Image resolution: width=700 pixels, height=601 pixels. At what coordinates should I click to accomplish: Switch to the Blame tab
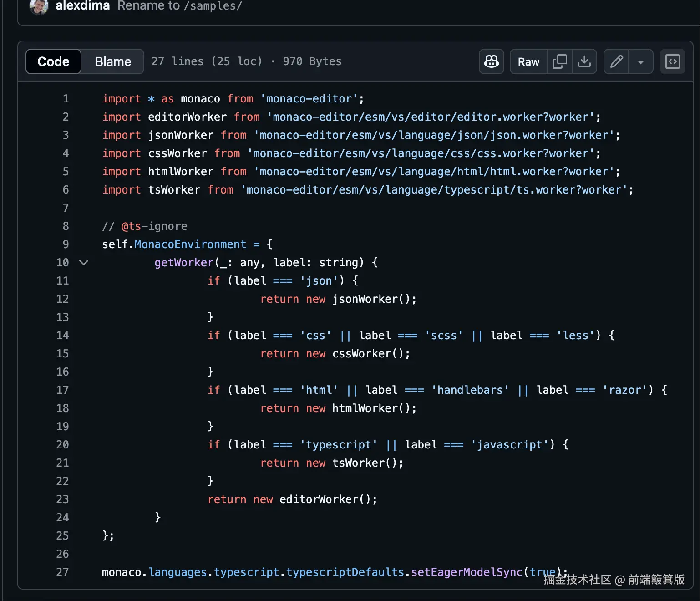pyautogui.click(x=113, y=61)
